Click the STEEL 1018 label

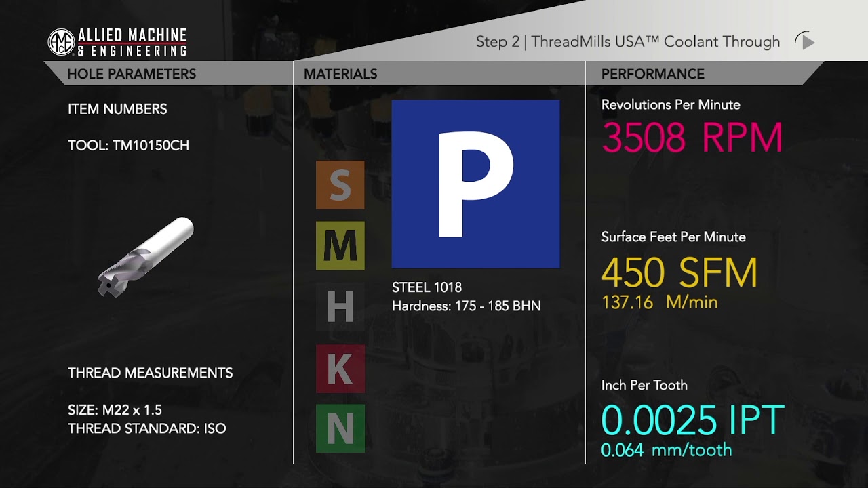[x=427, y=287]
